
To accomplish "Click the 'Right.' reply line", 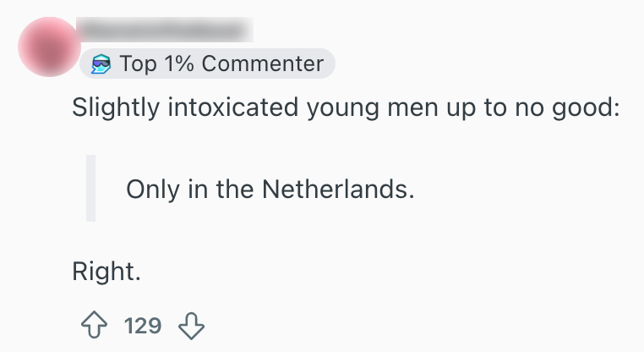I will (x=106, y=272).
